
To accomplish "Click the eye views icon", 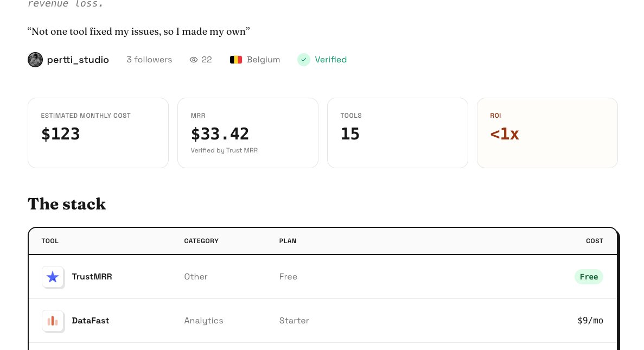I will 194,60.
